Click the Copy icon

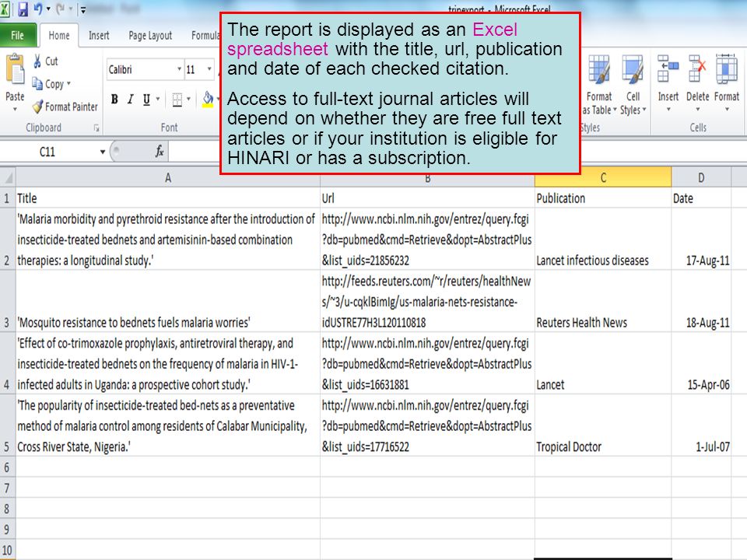(37, 83)
